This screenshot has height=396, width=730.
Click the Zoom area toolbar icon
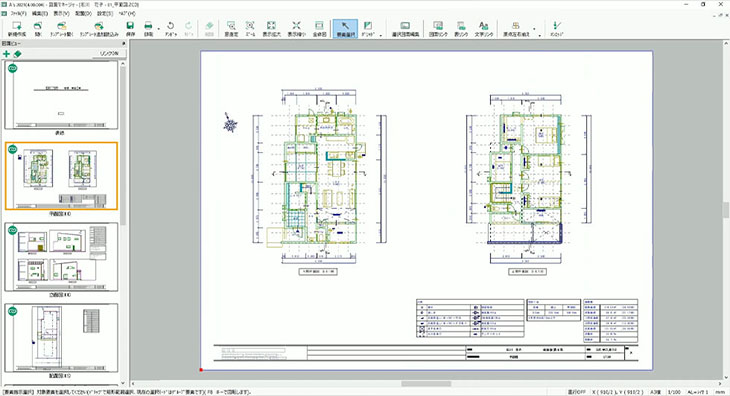250,28
